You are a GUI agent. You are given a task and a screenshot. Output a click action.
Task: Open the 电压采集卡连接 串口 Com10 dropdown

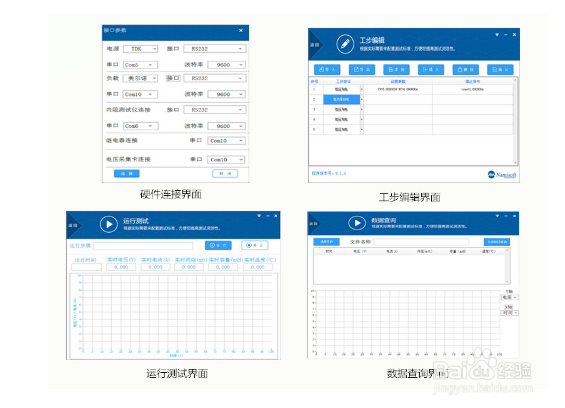click(226, 160)
